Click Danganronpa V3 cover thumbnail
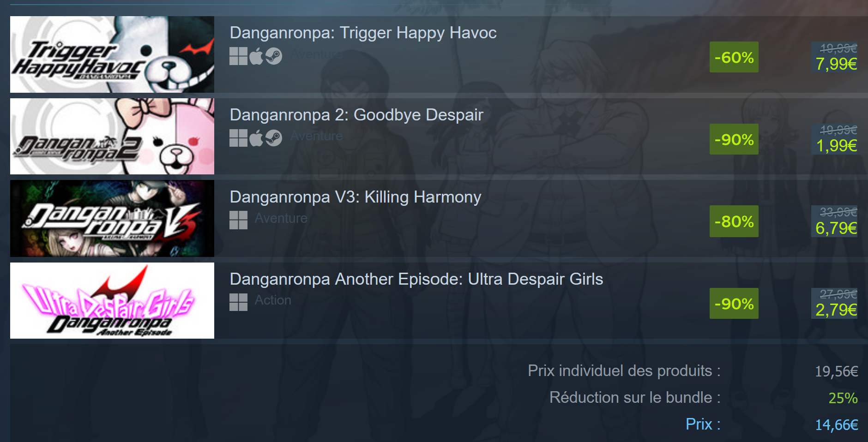 [x=112, y=218]
